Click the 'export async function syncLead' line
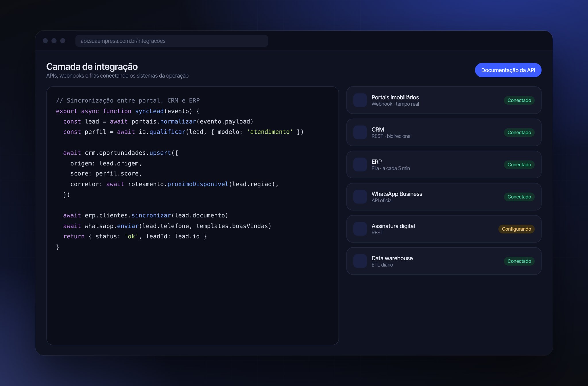Viewport: 588px width, 386px height. click(x=128, y=111)
